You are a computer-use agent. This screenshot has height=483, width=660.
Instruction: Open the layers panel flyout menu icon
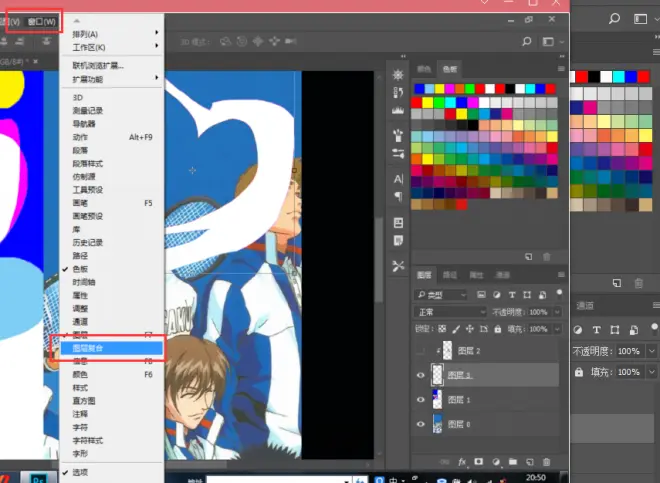coord(561,275)
